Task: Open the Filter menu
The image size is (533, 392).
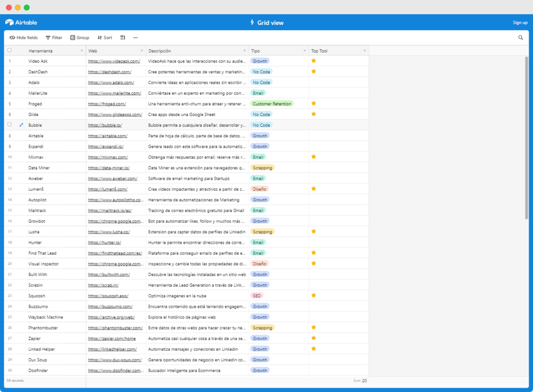Action: [x=54, y=38]
